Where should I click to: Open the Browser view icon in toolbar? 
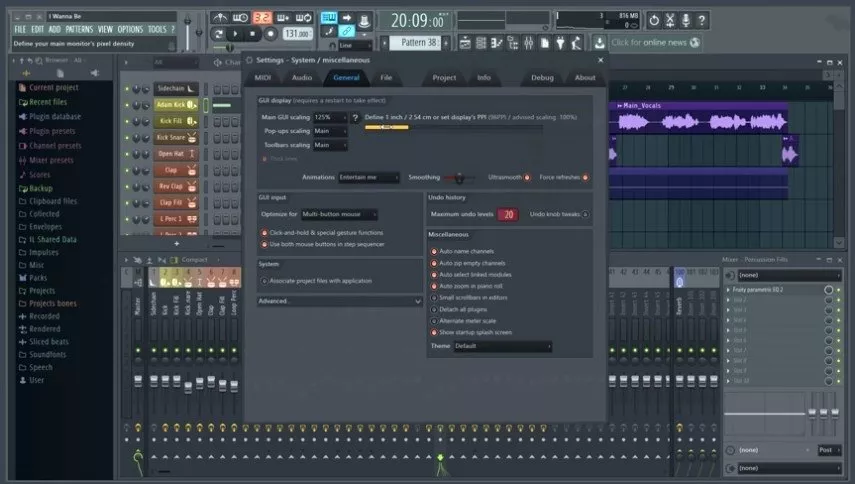pyautogui.click(x=513, y=43)
